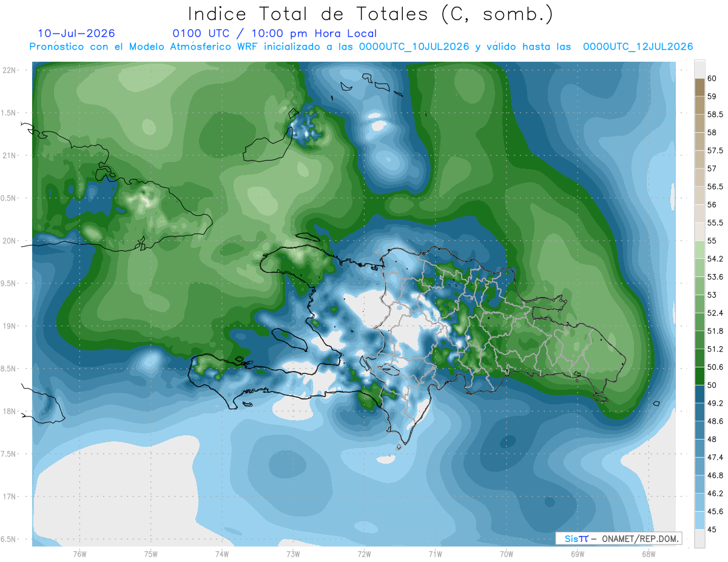728x562 pixels.
Task: Click the colorbar value '55.5'
Action: pos(715,223)
